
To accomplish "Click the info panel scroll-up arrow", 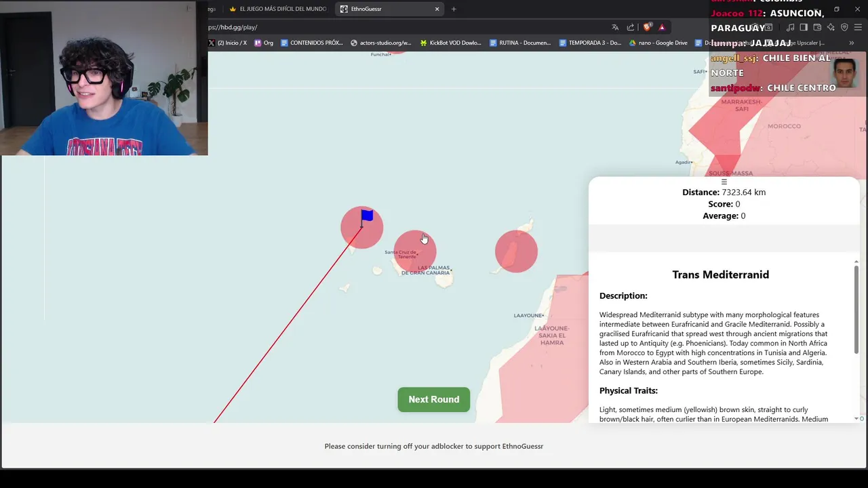I will (x=856, y=262).
